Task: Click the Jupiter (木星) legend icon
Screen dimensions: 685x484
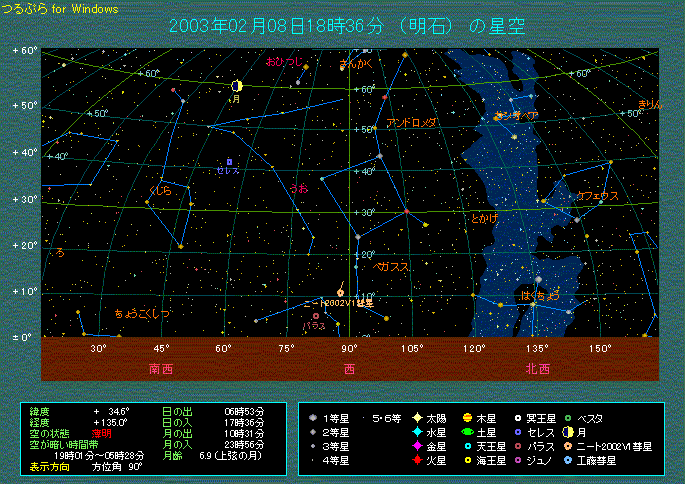Action: coord(467,418)
